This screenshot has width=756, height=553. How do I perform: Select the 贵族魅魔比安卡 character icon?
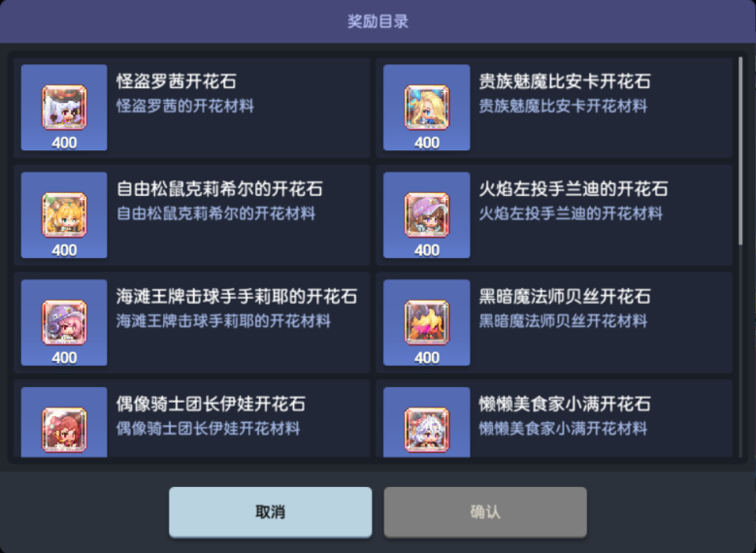(x=427, y=108)
